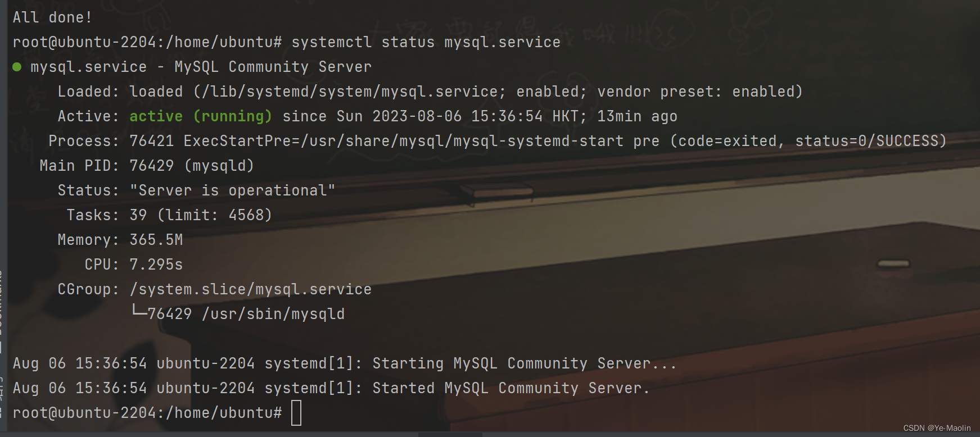Click the green service status dot
The height and width of the screenshot is (437, 980).
(17, 67)
